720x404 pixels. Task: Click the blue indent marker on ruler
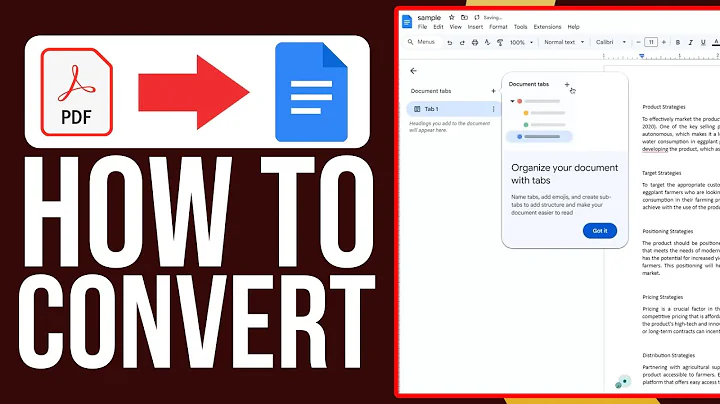coord(641,56)
